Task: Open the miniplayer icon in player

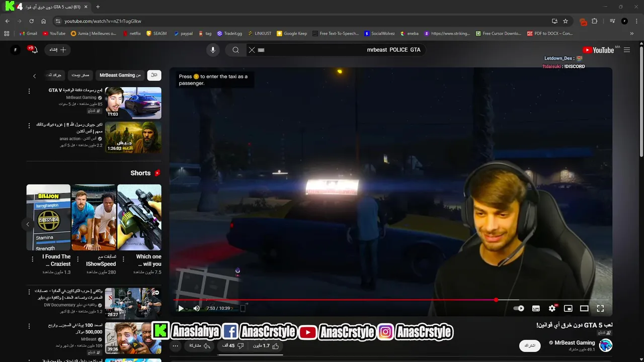Action: tap(568, 308)
